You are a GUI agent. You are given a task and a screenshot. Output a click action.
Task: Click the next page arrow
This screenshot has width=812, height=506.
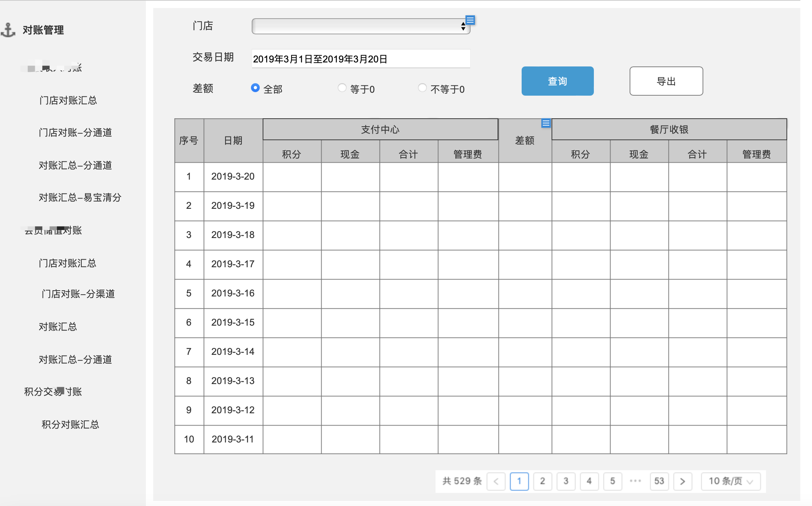(x=683, y=481)
